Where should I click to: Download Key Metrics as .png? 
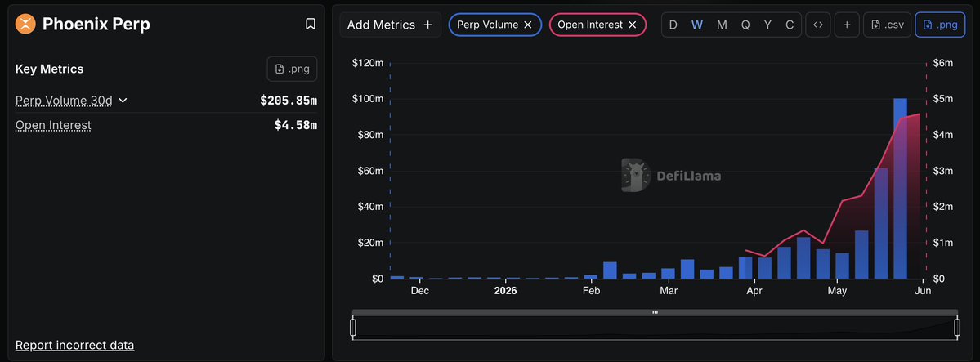[292, 69]
